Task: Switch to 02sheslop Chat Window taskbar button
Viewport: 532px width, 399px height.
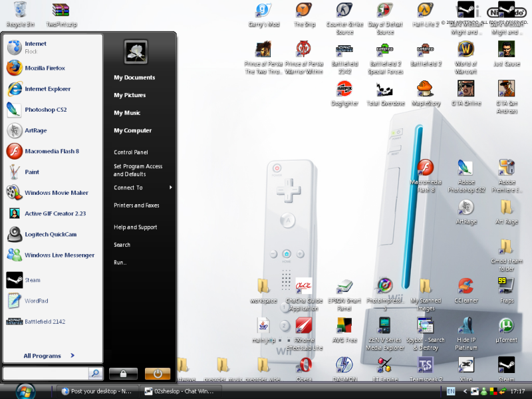Action: tap(180, 391)
